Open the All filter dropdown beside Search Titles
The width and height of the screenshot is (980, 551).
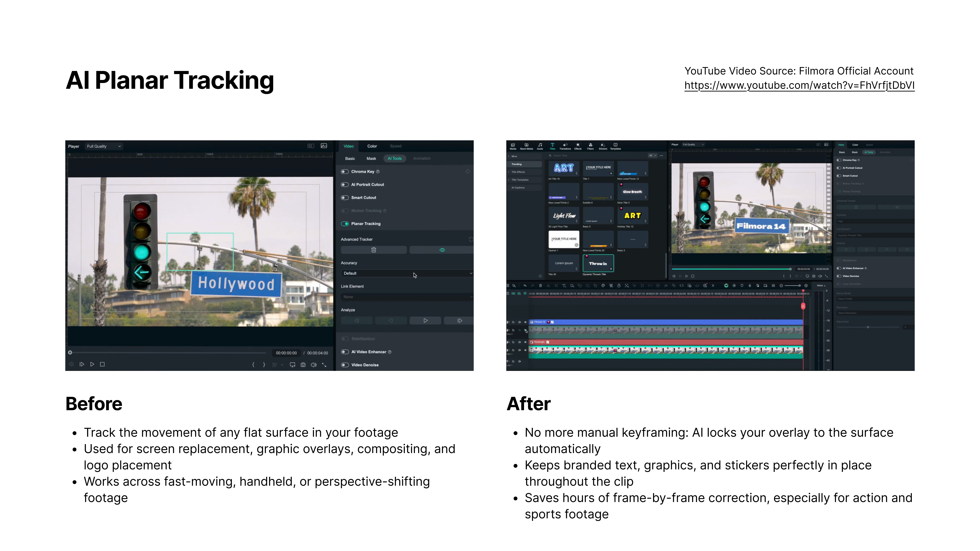click(x=652, y=156)
